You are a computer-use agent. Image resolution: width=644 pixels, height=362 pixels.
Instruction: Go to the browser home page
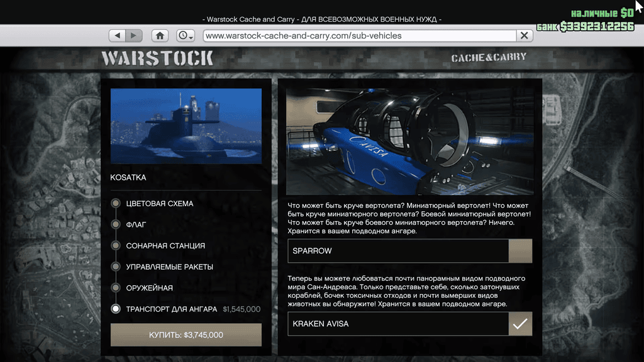tap(160, 36)
